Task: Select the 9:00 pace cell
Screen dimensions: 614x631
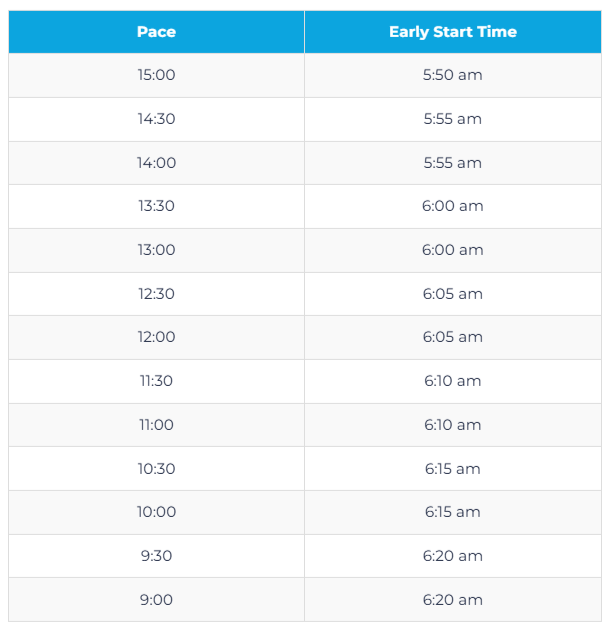Action: (156, 600)
